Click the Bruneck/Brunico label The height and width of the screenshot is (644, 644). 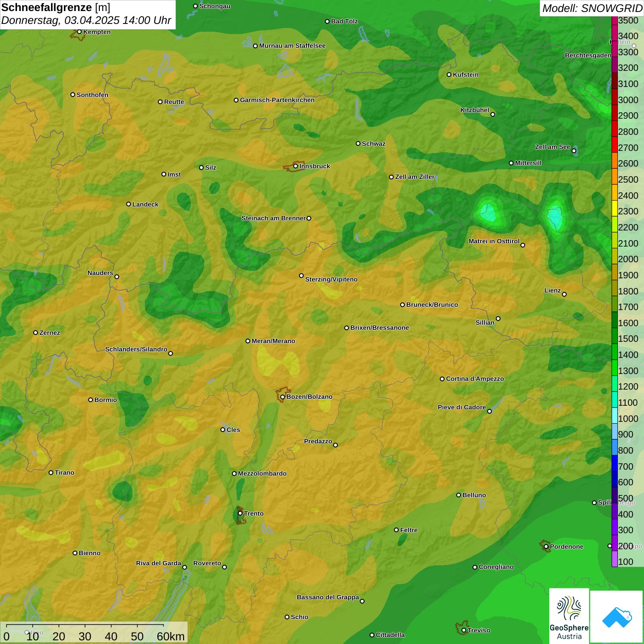pos(432,305)
